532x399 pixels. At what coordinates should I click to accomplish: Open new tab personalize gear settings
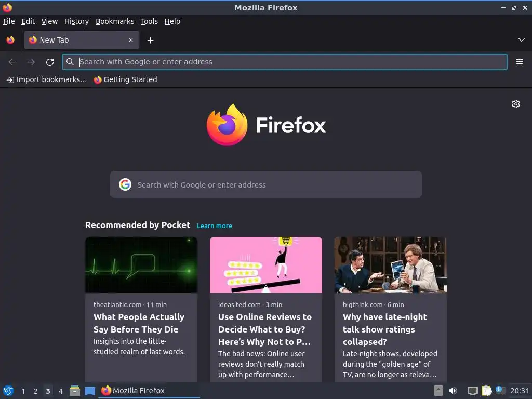(x=516, y=104)
